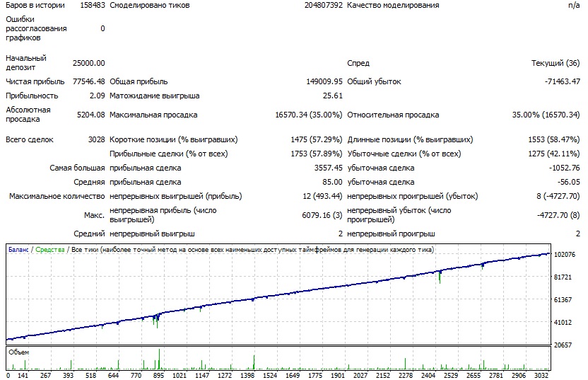Click the 61367 balance axis value
Screen dimensions: 588x380
point(563,299)
